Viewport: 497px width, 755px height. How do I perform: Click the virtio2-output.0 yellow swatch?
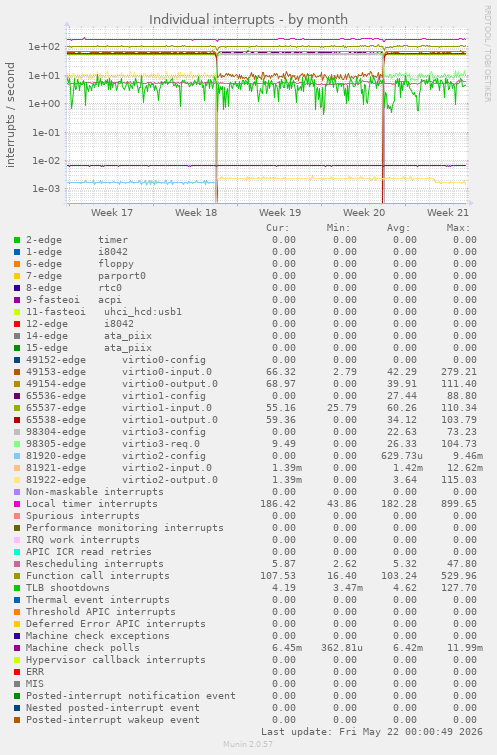pyautogui.click(x=17, y=480)
